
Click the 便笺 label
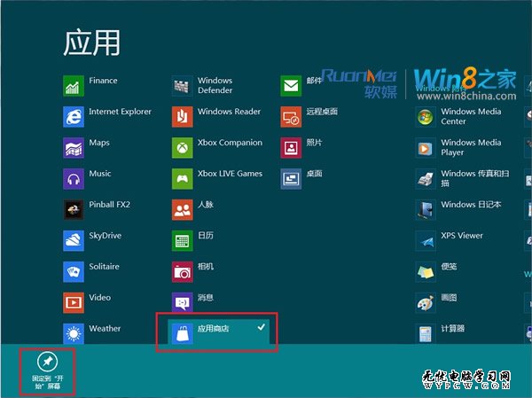pos(449,267)
